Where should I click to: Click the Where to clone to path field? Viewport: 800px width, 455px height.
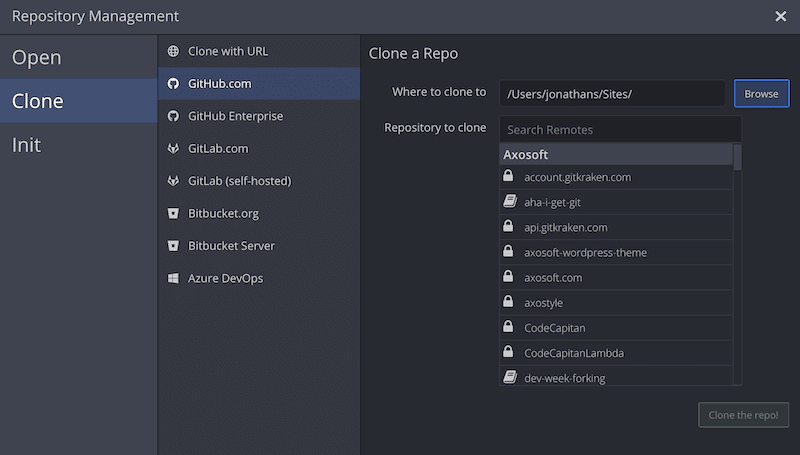pos(612,94)
